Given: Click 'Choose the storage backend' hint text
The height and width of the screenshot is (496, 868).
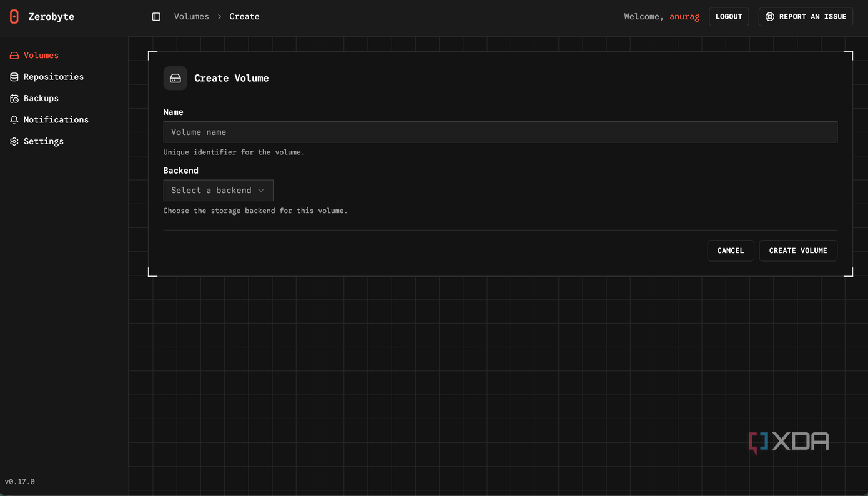Looking at the screenshot, I should click(x=255, y=211).
